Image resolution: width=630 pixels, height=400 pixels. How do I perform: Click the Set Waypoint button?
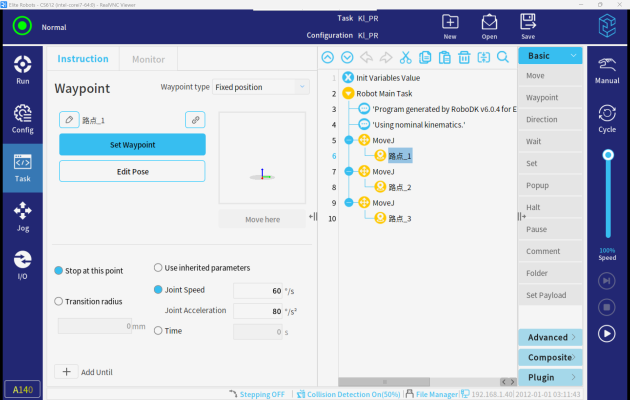coord(132,145)
